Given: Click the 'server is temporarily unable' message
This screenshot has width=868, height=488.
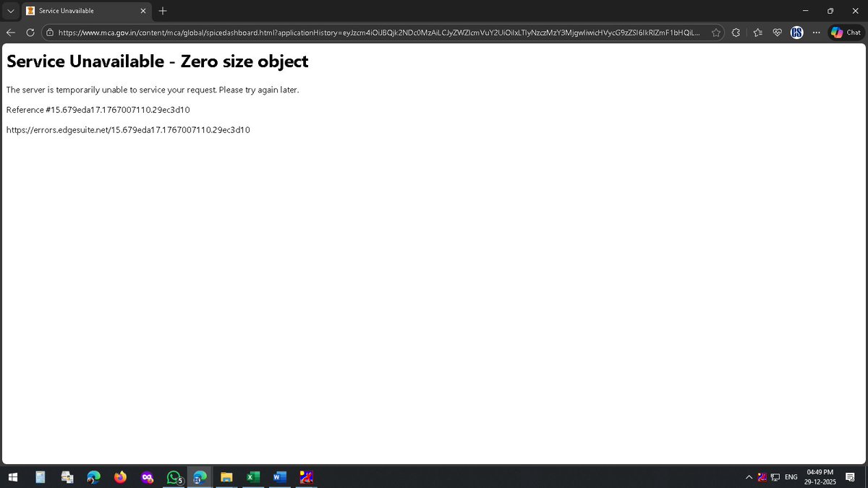Looking at the screenshot, I should pos(153,90).
